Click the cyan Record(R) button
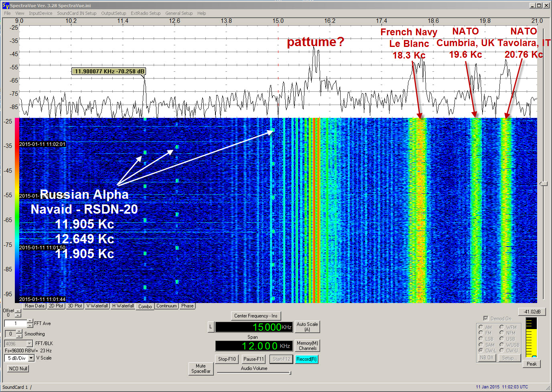Screen dimensions: 552x392 (306, 359)
